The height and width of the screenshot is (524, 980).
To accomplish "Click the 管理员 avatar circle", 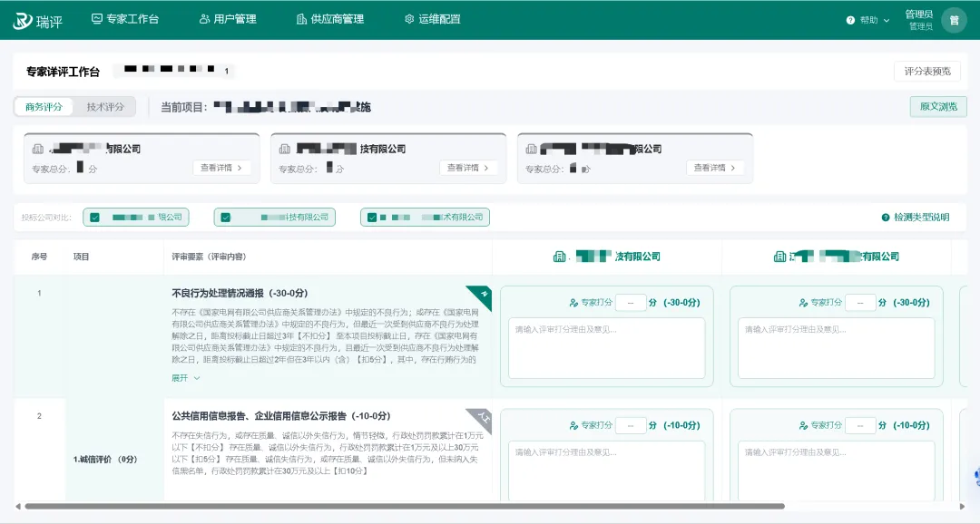I will 954,20.
